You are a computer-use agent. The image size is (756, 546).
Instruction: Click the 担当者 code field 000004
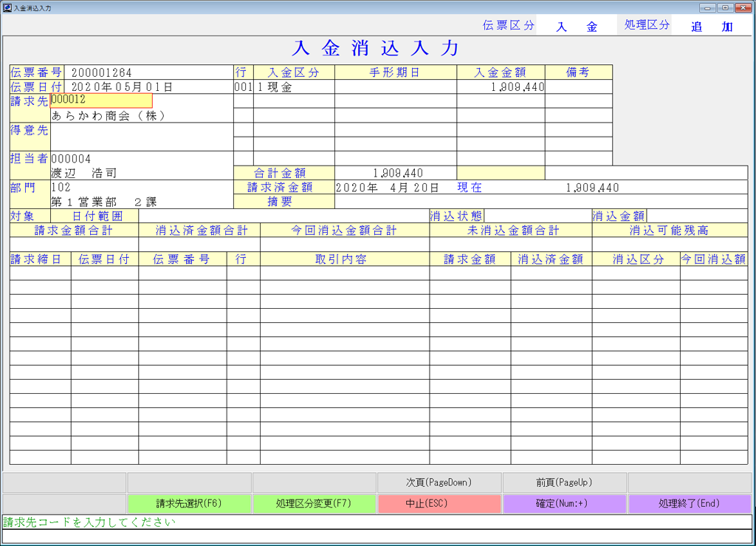pos(140,159)
